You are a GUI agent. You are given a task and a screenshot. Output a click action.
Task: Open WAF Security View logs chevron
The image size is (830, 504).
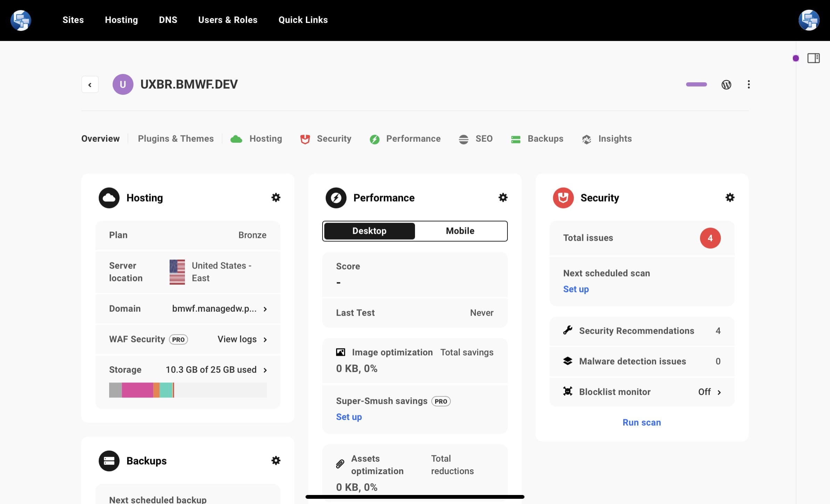[x=265, y=340]
